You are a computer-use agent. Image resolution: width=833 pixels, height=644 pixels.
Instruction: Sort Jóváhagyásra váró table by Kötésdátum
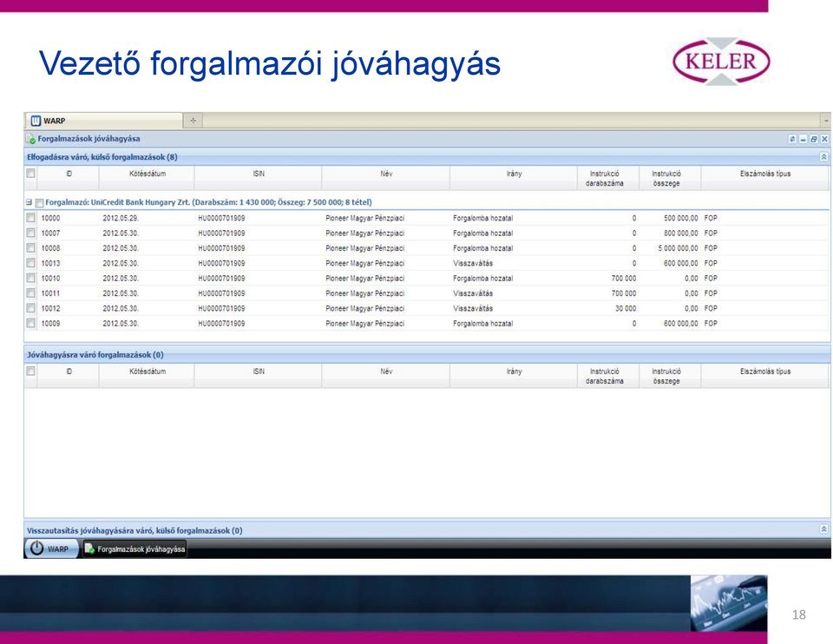[x=148, y=376]
